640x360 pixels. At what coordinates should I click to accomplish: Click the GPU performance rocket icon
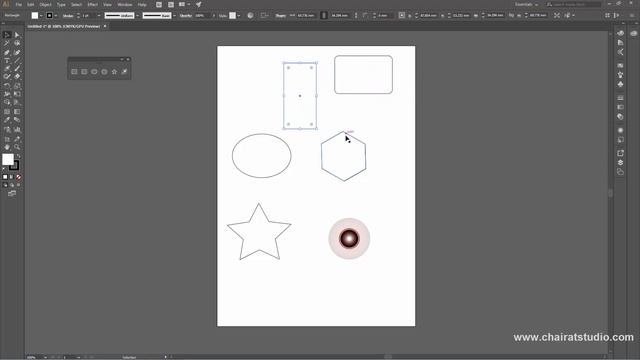tap(199, 4)
